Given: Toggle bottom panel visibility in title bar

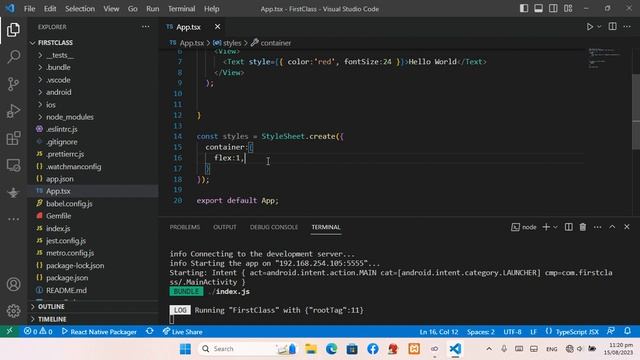Looking at the screenshot, I should (x=538, y=9).
